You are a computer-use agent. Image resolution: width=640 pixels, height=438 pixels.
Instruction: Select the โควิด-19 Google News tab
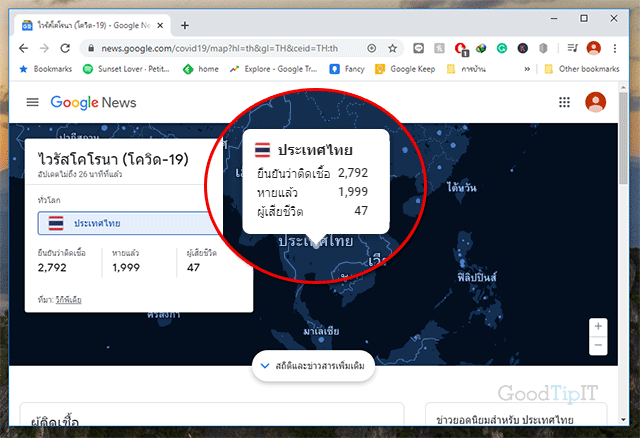(93, 25)
